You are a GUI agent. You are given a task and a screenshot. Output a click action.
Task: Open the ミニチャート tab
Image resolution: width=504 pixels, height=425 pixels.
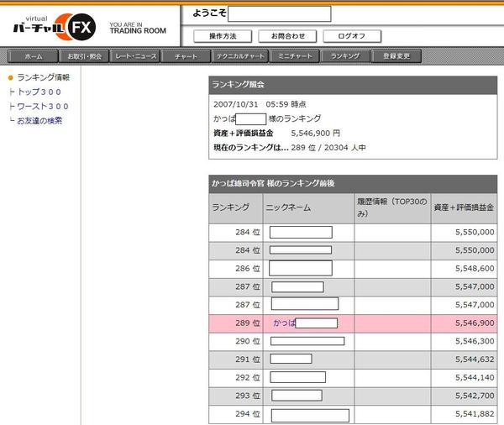pos(295,56)
